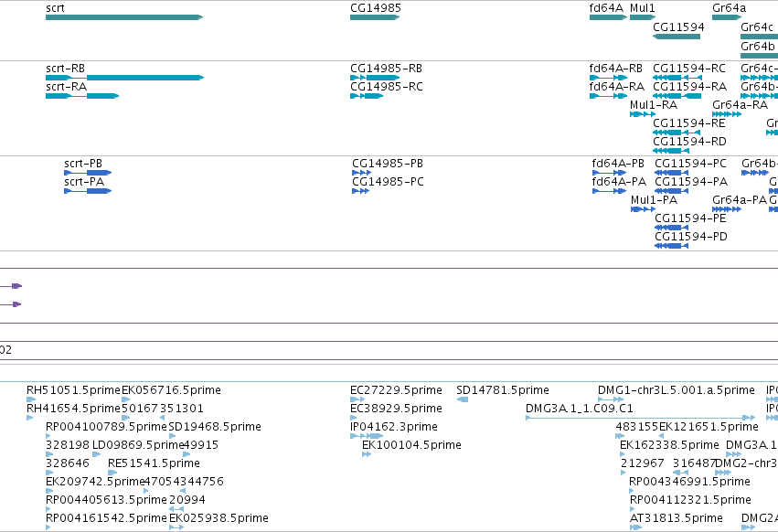Viewport: 778px width, 532px height.
Task: Select the CG11594-PA protein
Action: point(671,191)
